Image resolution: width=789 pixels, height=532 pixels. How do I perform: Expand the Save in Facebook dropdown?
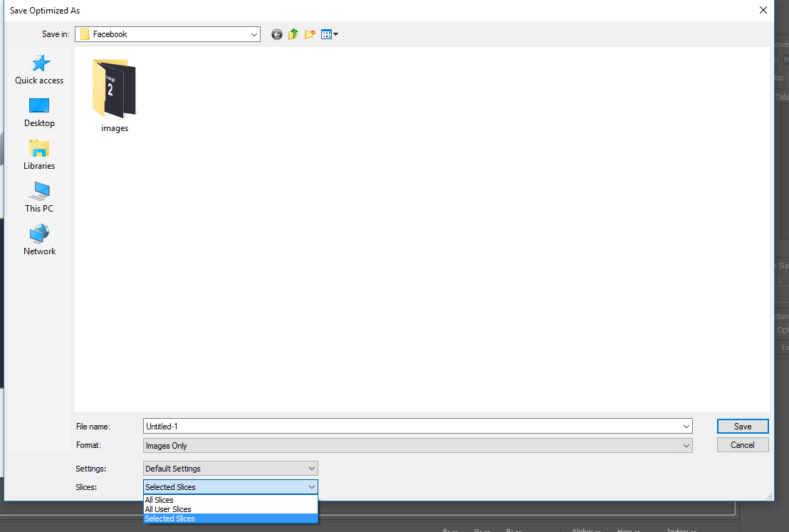(x=254, y=34)
